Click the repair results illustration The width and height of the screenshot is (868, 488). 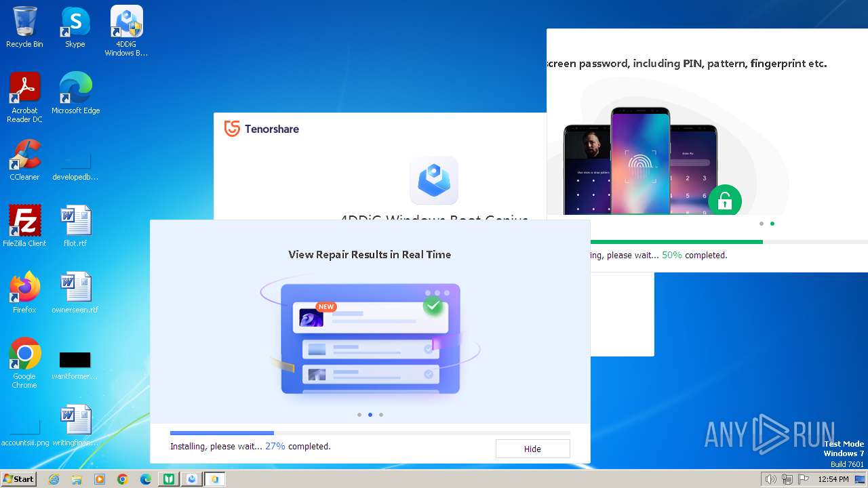coord(370,338)
